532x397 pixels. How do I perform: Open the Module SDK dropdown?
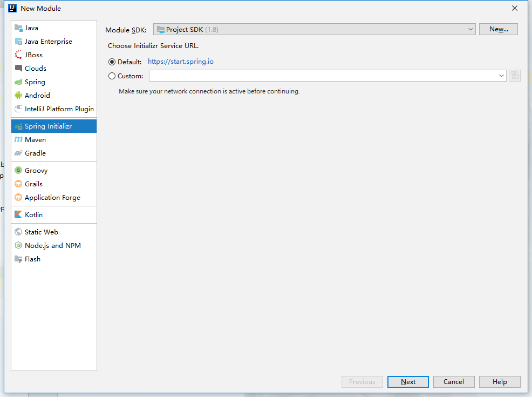click(x=314, y=29)
